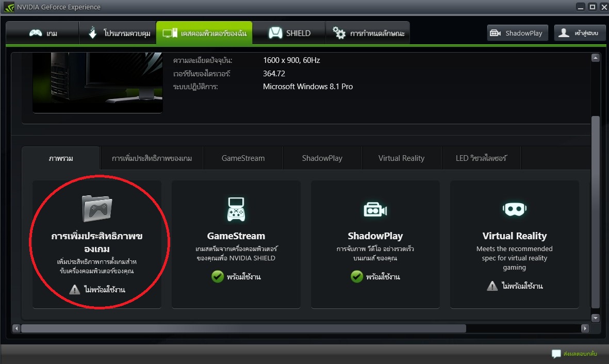Click ShadowPlay green checkmark status icon
Viewport: 609px width, 364px height.
(356, 276)
